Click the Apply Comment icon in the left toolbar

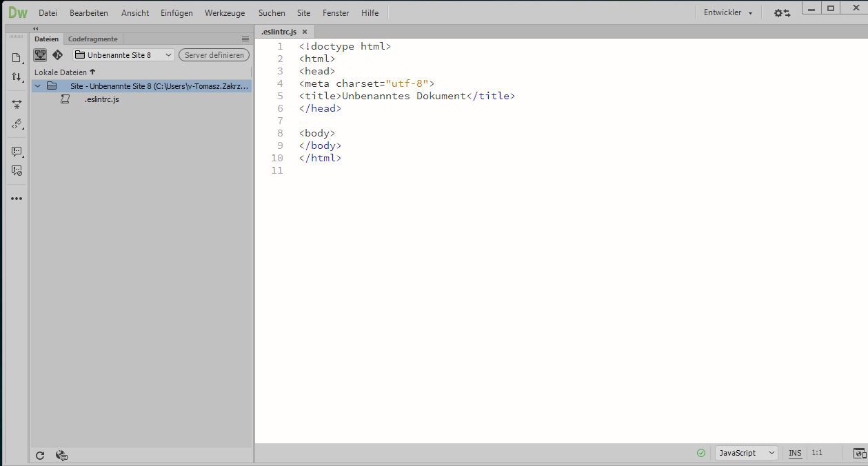[x=17, y=152]
